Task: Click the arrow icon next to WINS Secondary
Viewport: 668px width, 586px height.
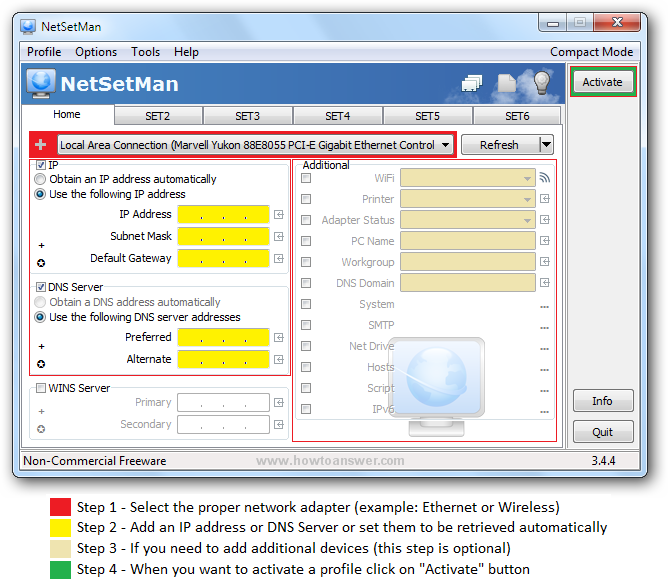Action: pyautogui.click(x=279, y=425)
